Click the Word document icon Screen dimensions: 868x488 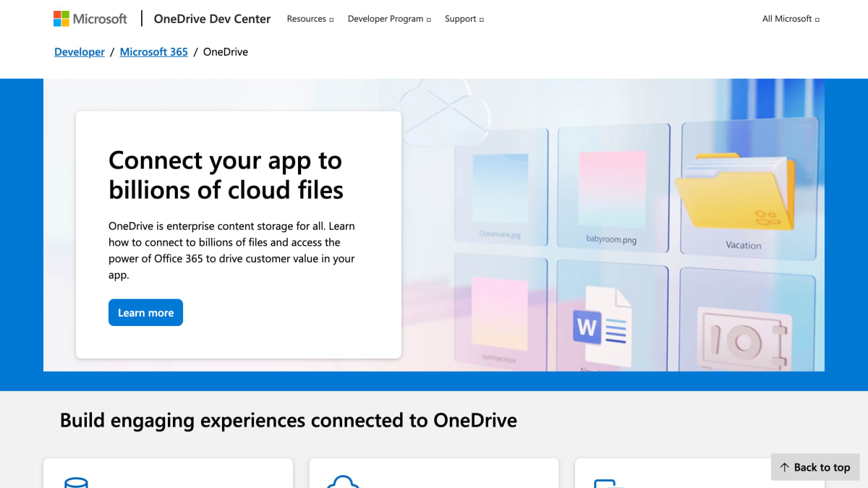click(x=603, y=327)
